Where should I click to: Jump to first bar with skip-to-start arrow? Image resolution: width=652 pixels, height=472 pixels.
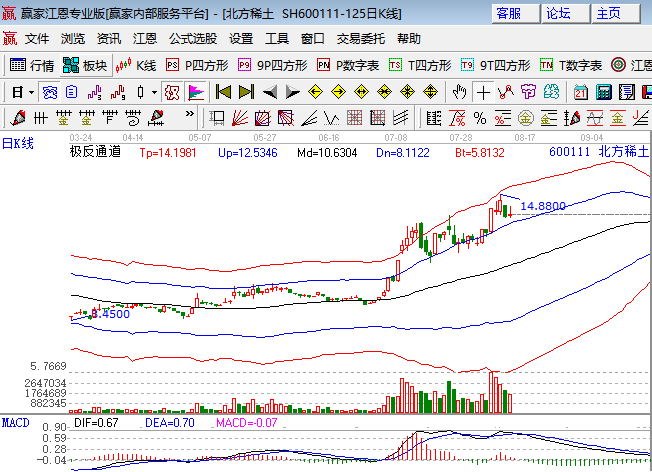pos(223,92)
